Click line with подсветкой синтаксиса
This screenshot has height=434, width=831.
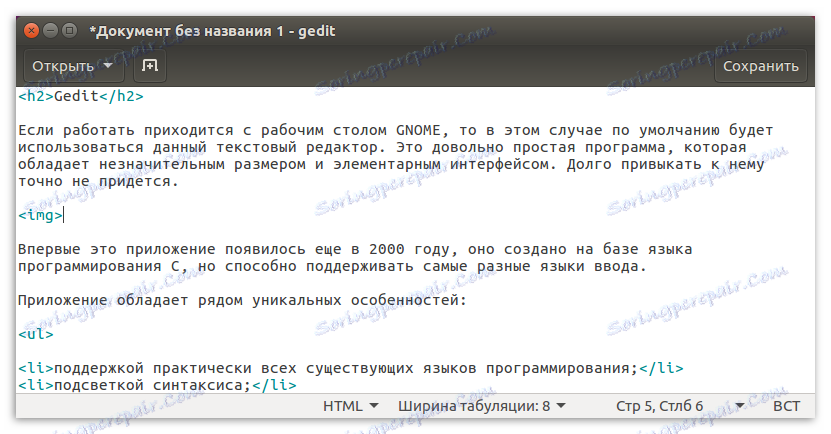tap(157, 385)
